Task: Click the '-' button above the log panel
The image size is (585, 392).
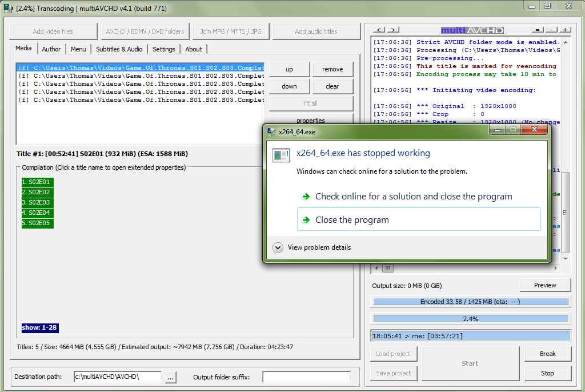Action: pos(551,30)
